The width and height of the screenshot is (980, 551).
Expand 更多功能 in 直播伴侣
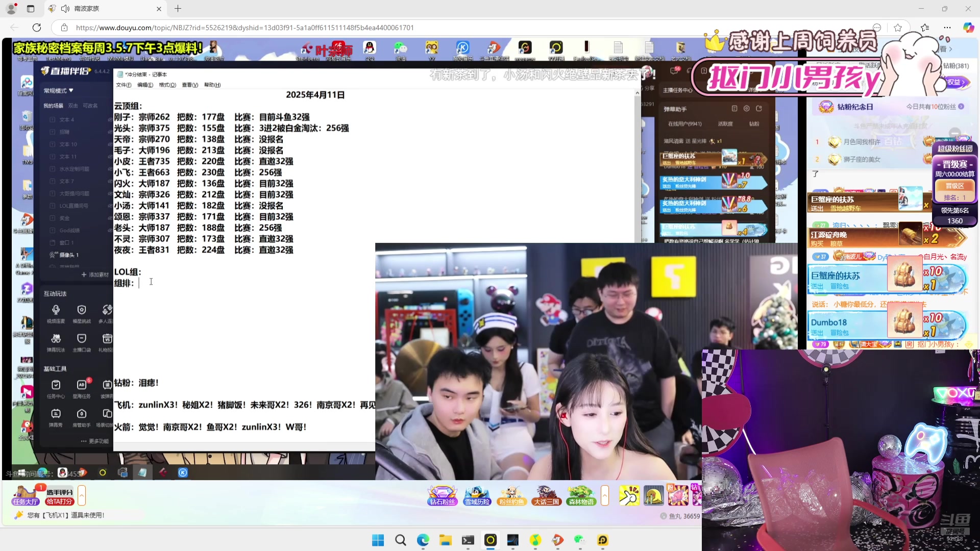[95, 441]
